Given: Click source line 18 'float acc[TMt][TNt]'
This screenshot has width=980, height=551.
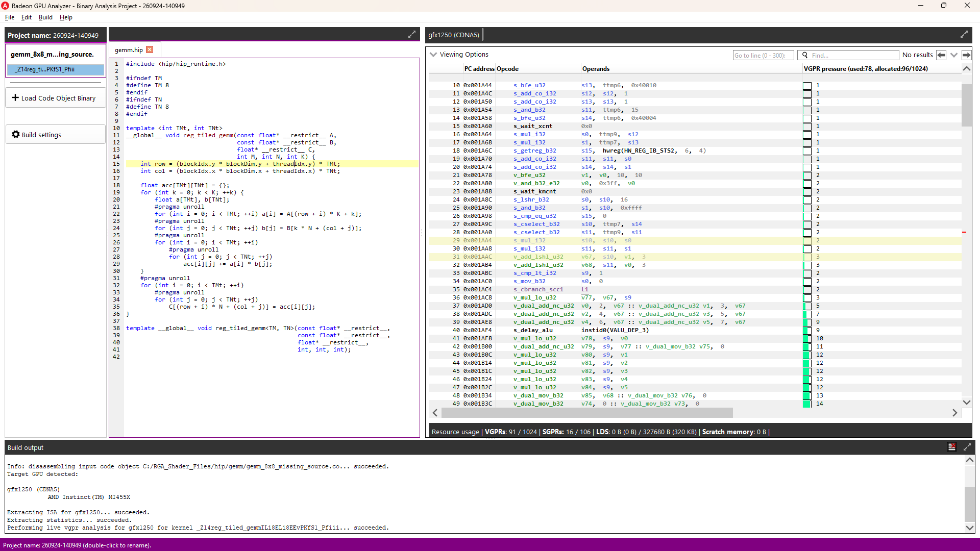Looking at the screenshot, I should coord(185,185).
